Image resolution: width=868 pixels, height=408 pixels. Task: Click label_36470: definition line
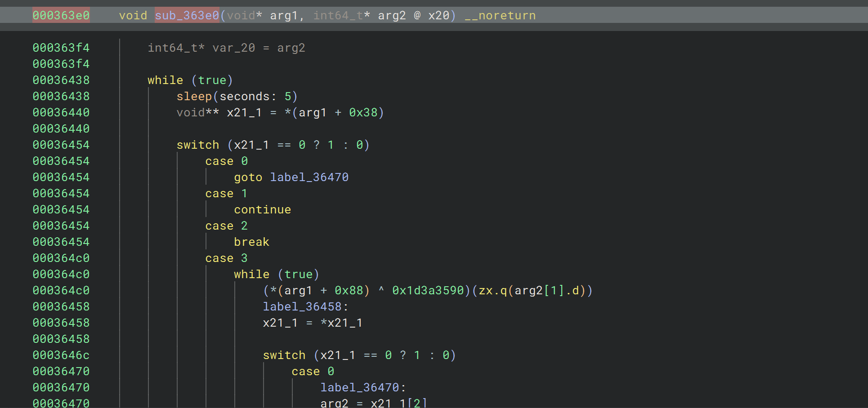[x=363, y=387]
